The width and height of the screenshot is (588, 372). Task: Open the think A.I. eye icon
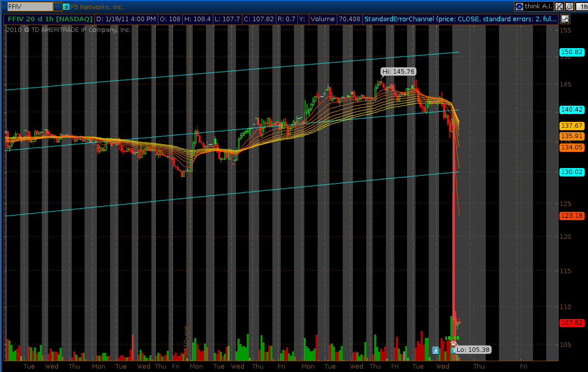point(519,7)
